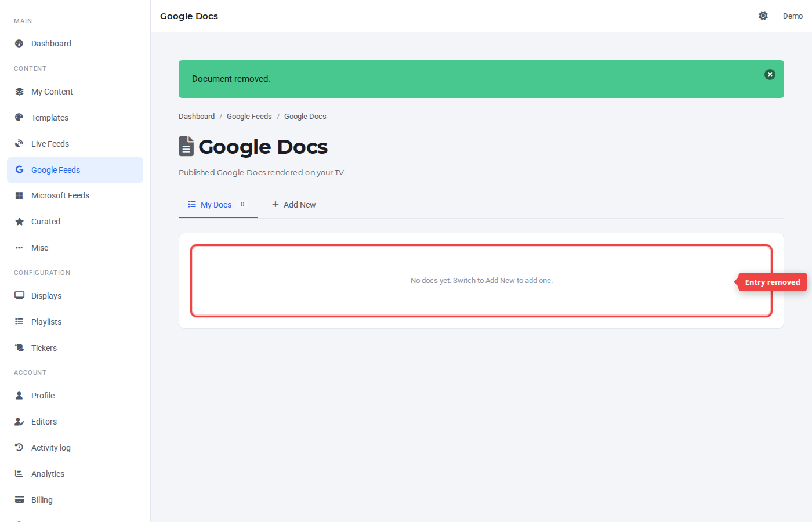Click the Profile person icon

pos(19,396)
